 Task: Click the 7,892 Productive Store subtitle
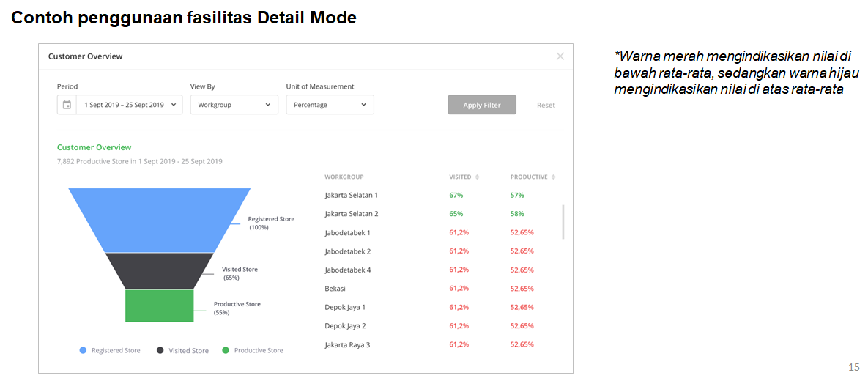coord(139,162)
